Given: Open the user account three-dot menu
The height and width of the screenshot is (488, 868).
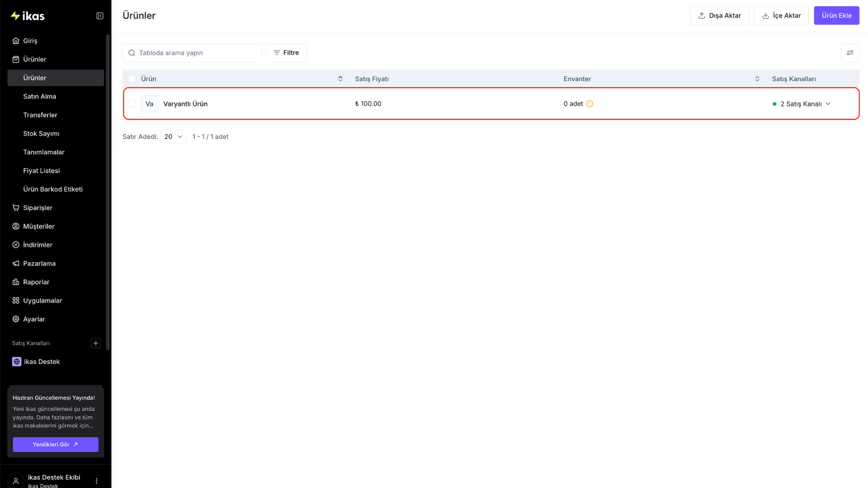Looking at the screenshot, I should 96,481.
